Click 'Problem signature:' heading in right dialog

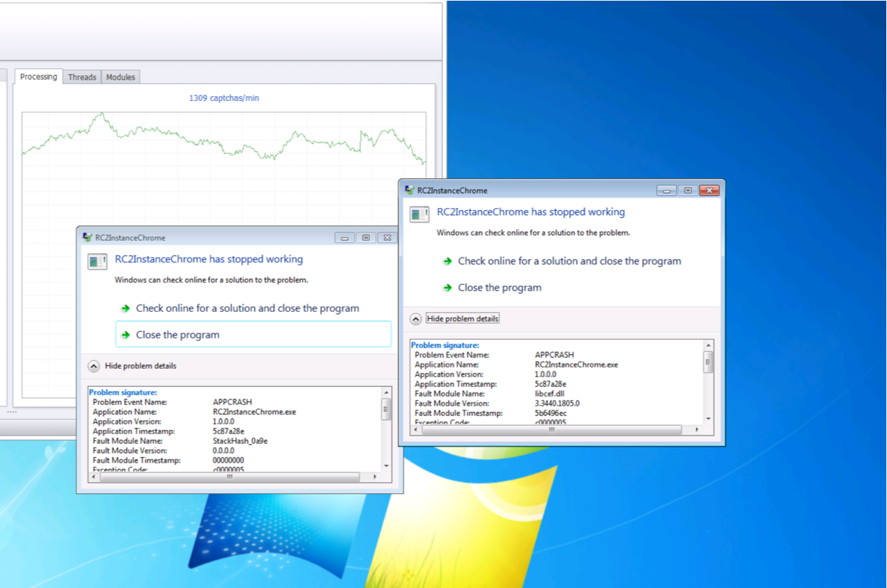tap(445, 345)
